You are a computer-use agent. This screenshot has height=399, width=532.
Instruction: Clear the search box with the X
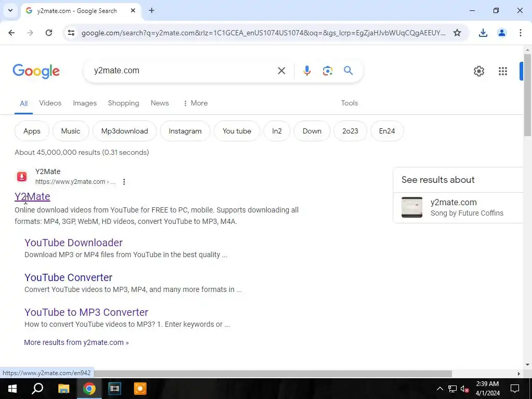(281, 71)
